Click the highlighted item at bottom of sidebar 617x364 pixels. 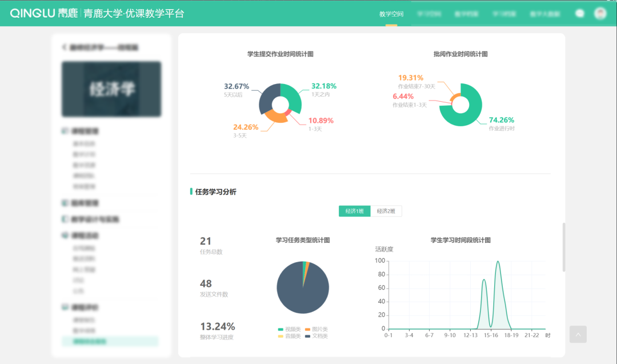(x=110, y=342)
